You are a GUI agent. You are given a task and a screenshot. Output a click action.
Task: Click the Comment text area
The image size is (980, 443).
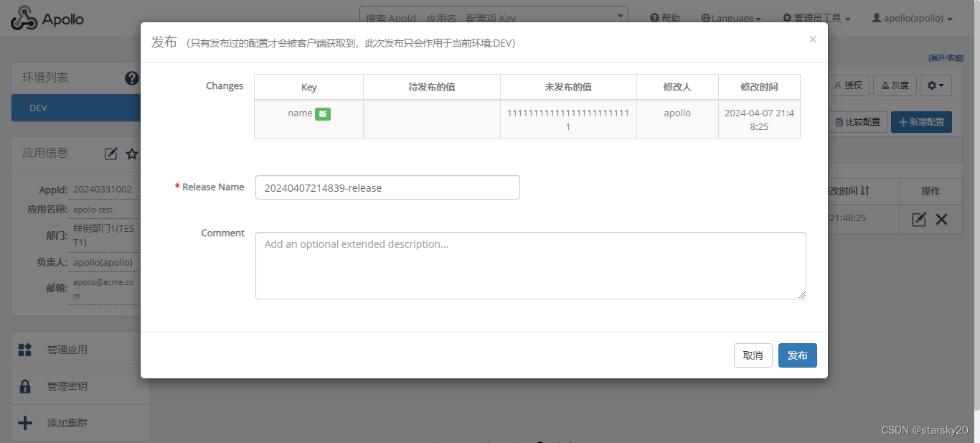point(531,266)
